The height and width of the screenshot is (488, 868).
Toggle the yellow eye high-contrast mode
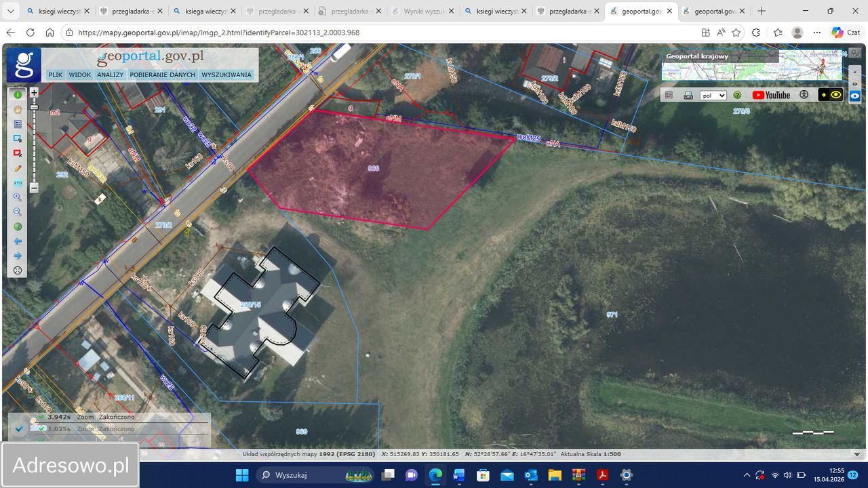pos(831,95)
